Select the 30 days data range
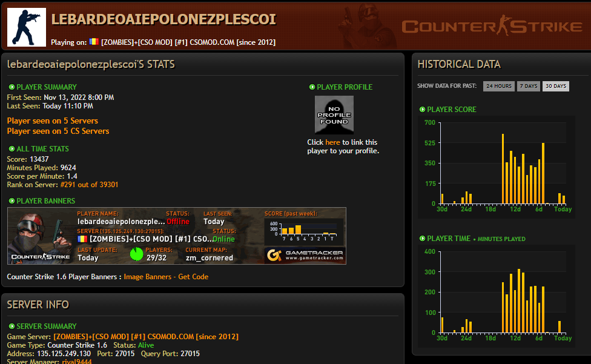Image resolution: width=591 pixels, height=364 pixels. click(555, 86)
